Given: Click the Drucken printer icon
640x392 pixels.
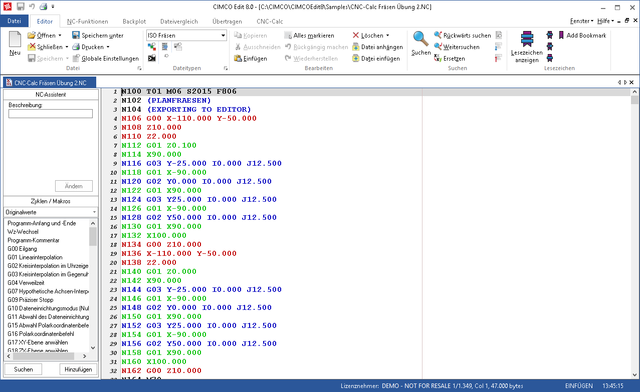Looking at the screenshot, I should [76, 47].
